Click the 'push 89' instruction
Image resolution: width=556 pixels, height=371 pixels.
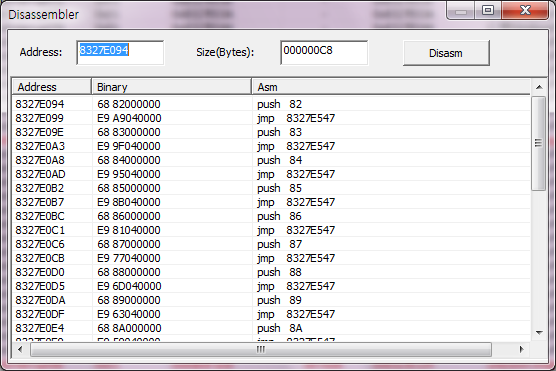[x=279, y=300]
